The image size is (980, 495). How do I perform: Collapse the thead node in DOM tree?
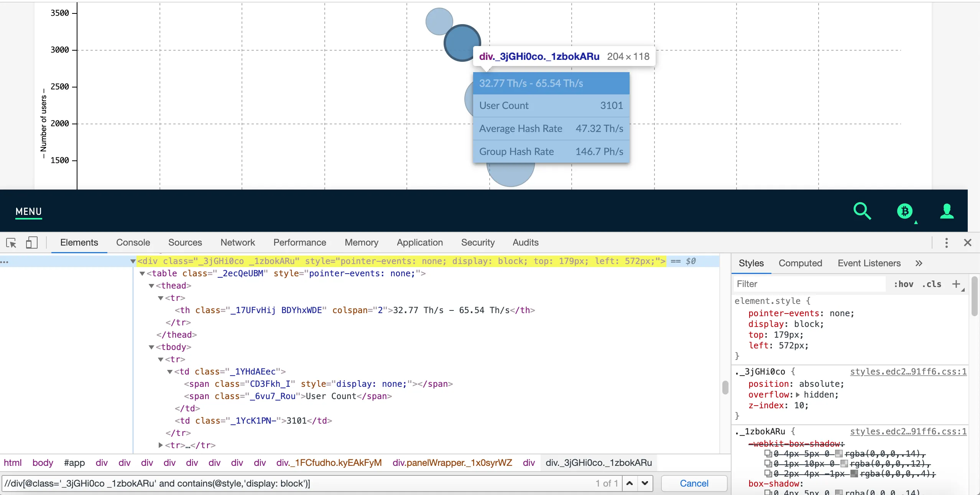151,286
